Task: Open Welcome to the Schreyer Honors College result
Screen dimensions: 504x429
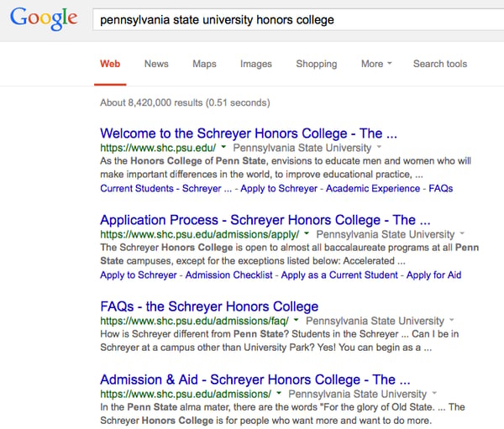Action: 249,133
